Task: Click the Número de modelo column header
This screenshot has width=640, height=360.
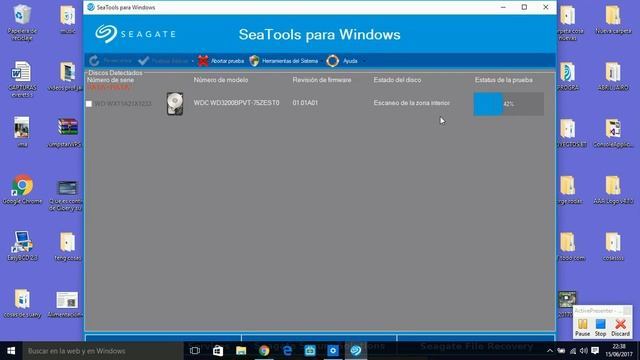Action: tap(221, 80)
